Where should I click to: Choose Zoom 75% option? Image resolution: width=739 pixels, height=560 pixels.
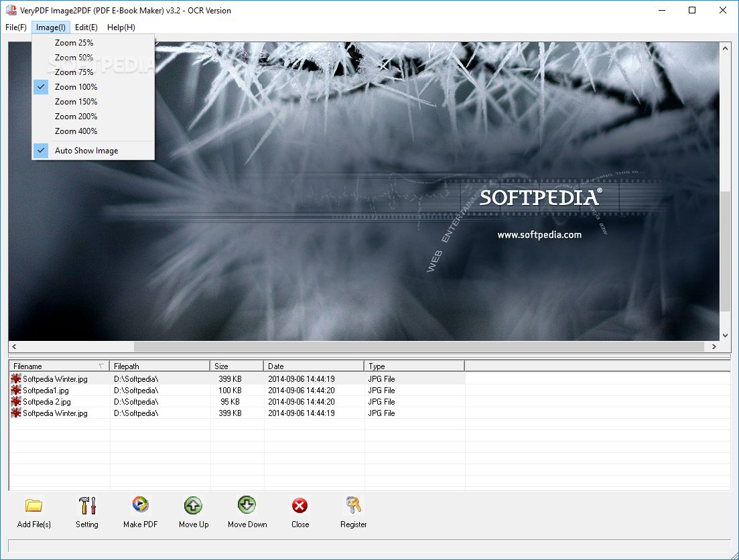pyautogui.click(x=93, y=72)
